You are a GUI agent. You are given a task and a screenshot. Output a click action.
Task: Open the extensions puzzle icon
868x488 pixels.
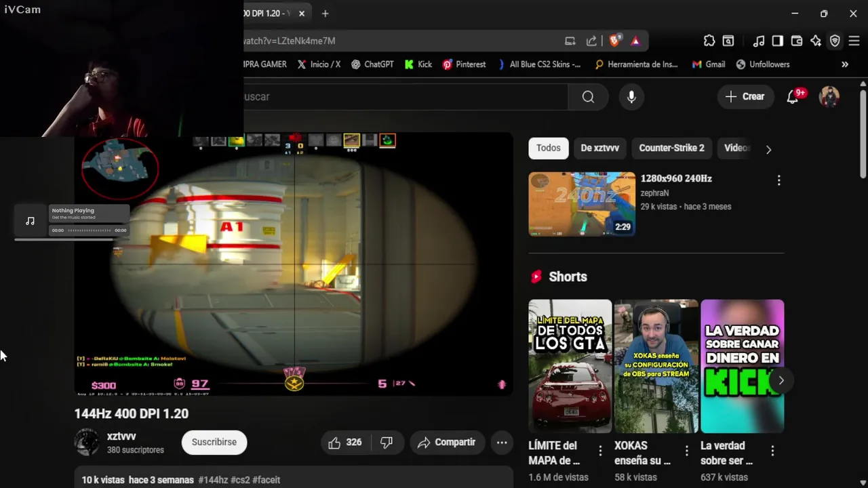[x=709, y=41]
